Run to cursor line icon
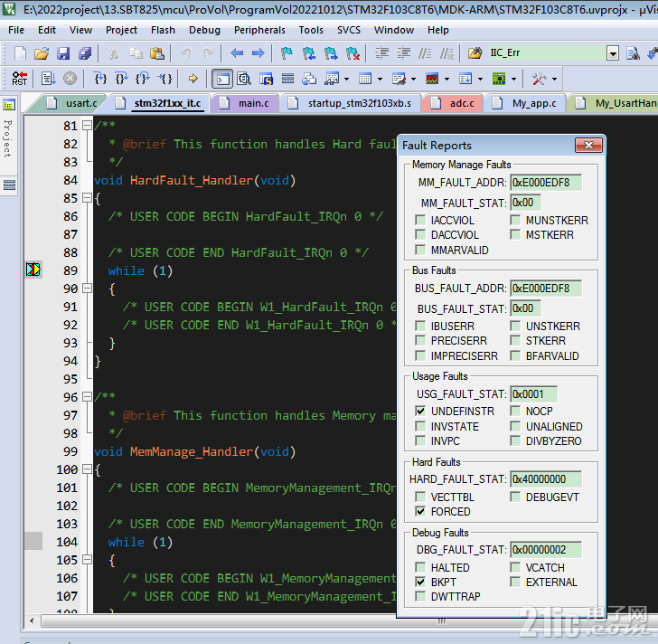This screenshot has height=644, width=658. (164, 79)
